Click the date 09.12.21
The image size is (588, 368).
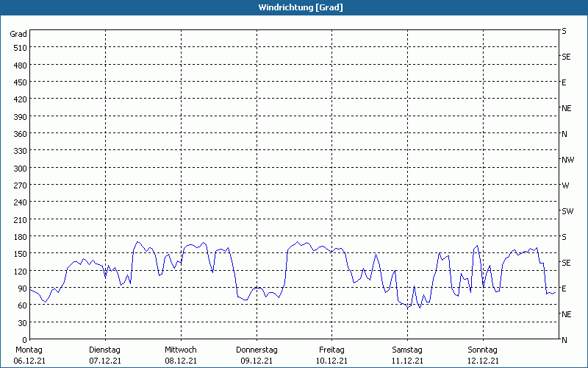tap(257, 361)
